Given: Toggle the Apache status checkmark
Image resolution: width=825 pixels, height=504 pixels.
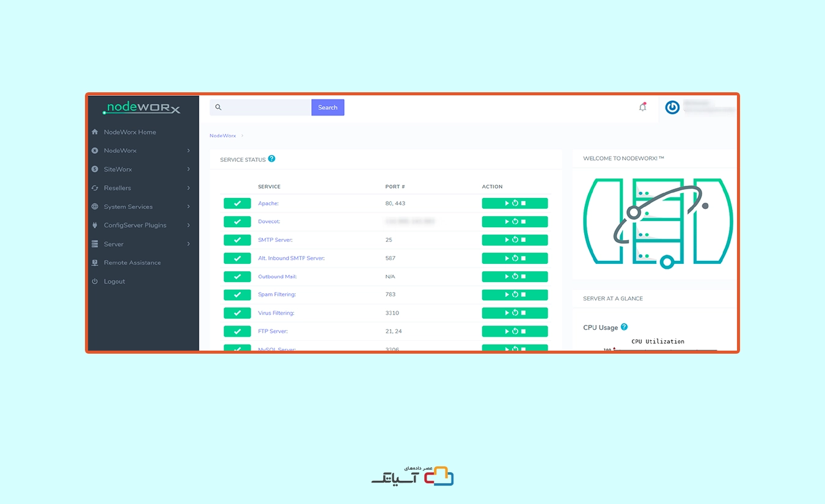Looking at the screenshot, I should point(237,203).
